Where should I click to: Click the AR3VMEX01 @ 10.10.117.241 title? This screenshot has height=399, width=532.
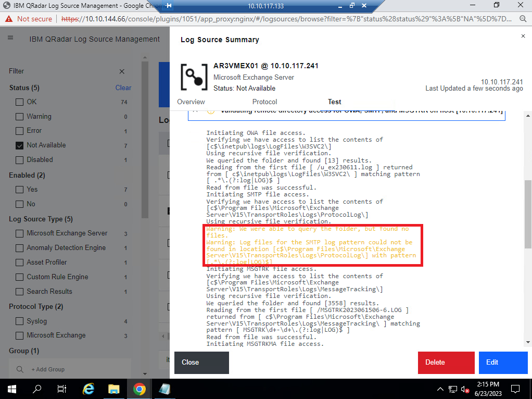[x=265, y=66]
